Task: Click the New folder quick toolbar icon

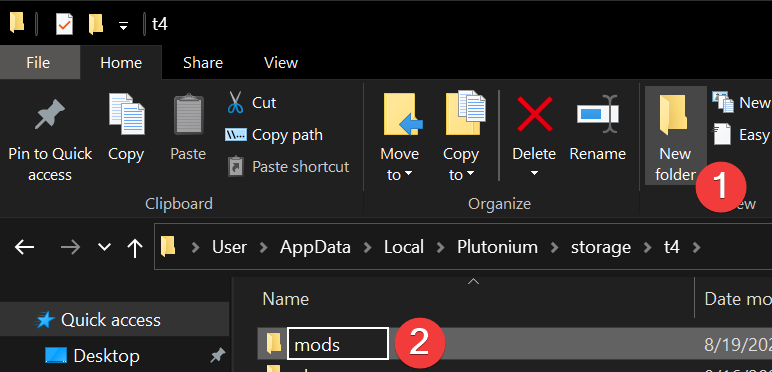Action: (x=96, y=24)
